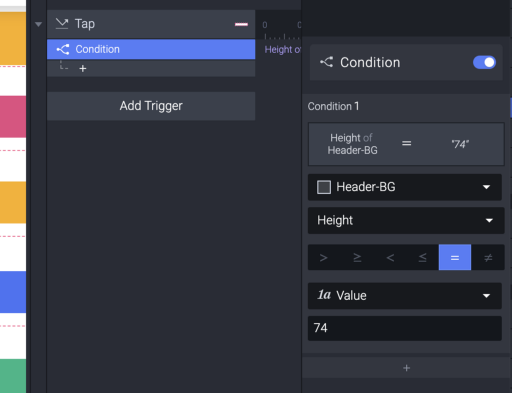512x393 pixels.
Task: Click the branch icon in the Condition row
Action: click(x=63, y=49)
